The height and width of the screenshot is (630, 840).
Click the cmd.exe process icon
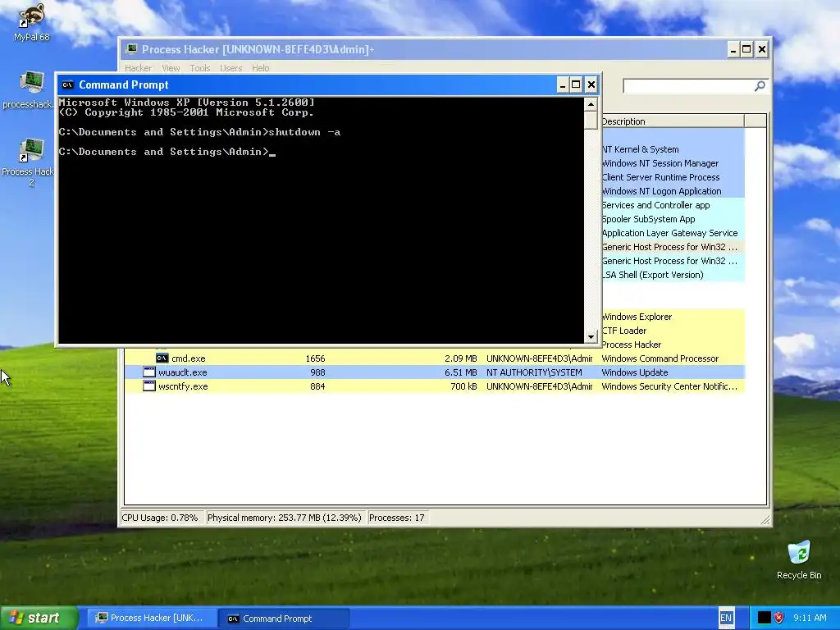click(162, 358)
